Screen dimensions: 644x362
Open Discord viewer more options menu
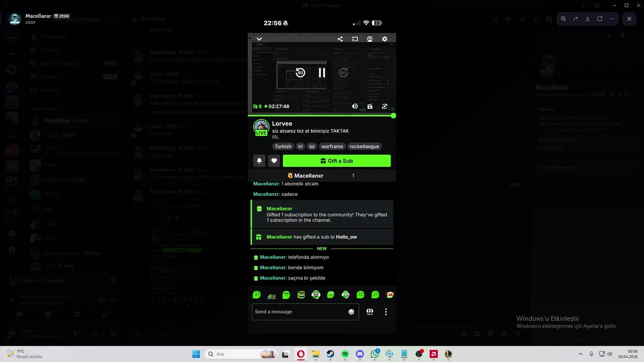[x=612, y=19]
